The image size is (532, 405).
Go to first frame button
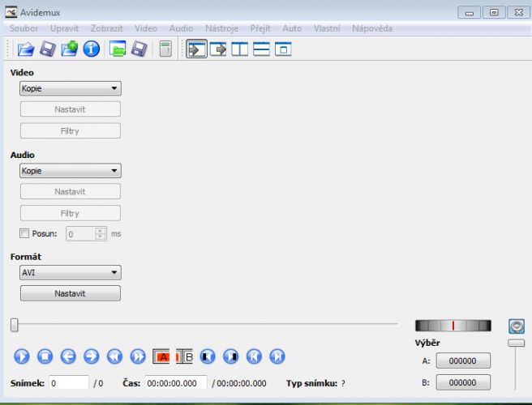point(254,356)
